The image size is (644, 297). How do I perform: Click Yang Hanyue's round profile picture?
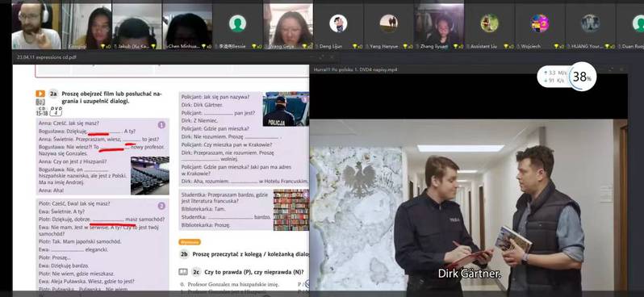click(388, 23)
